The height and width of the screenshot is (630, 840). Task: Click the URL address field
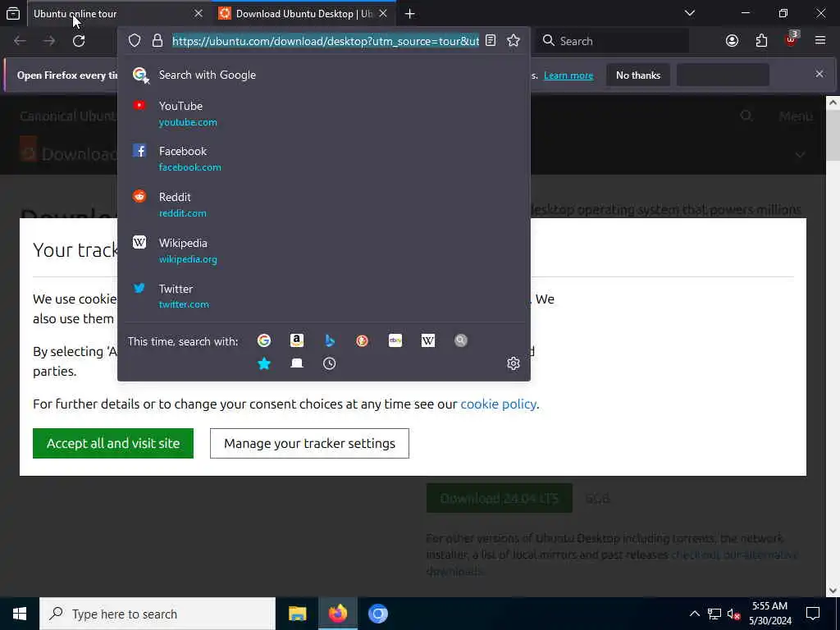(x=326, y=41)
